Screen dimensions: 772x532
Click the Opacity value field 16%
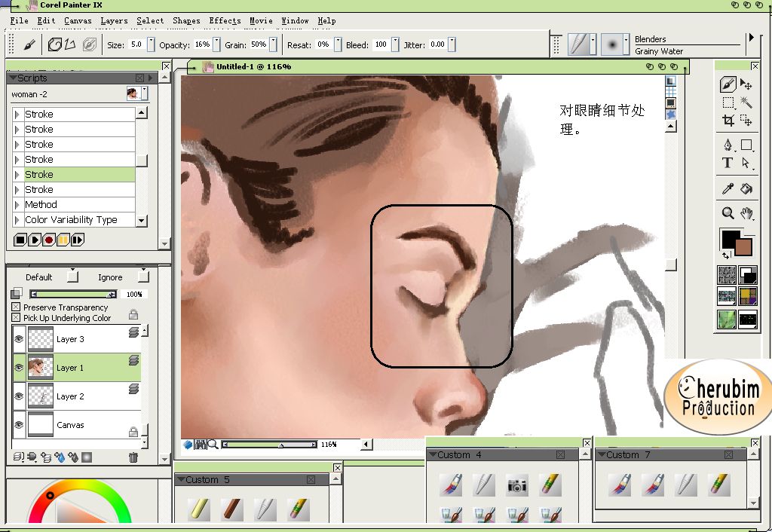tap(202, 44)
